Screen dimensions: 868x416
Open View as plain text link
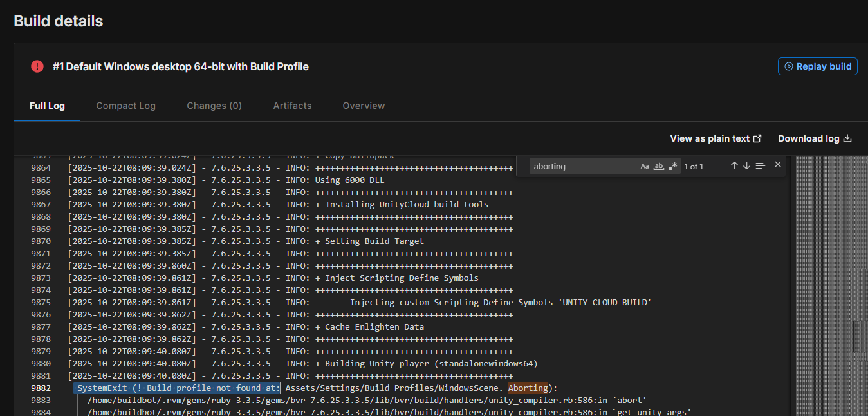[x=716, y=138]
